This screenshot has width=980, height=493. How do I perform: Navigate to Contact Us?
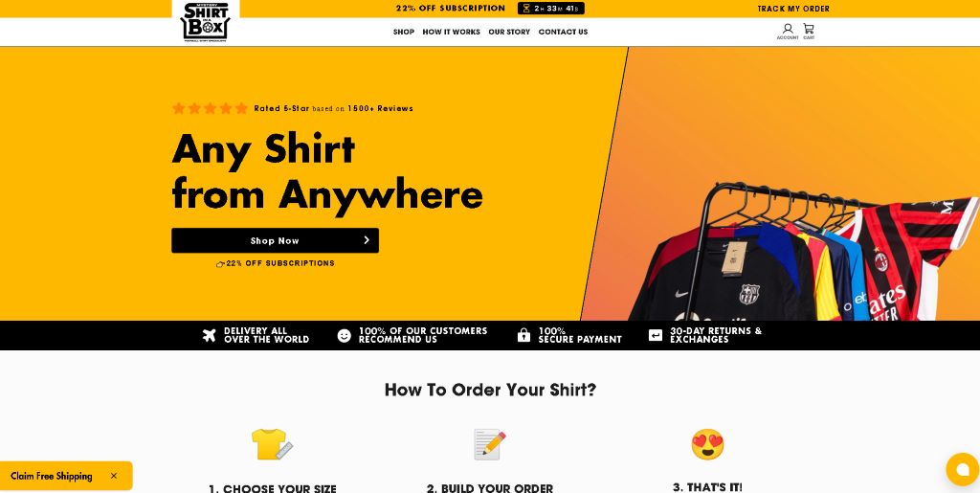point(563,32)
